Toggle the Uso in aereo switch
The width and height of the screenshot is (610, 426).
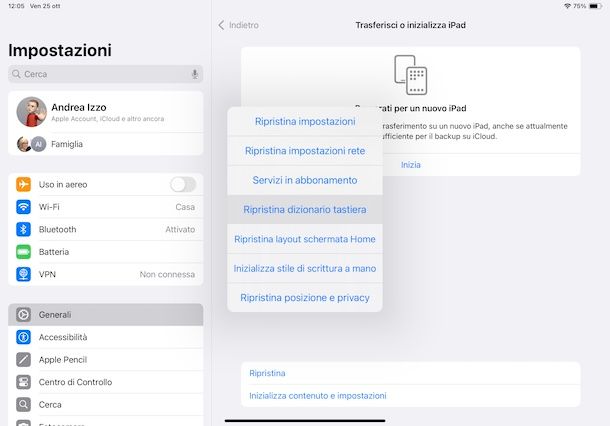point(183,184)
